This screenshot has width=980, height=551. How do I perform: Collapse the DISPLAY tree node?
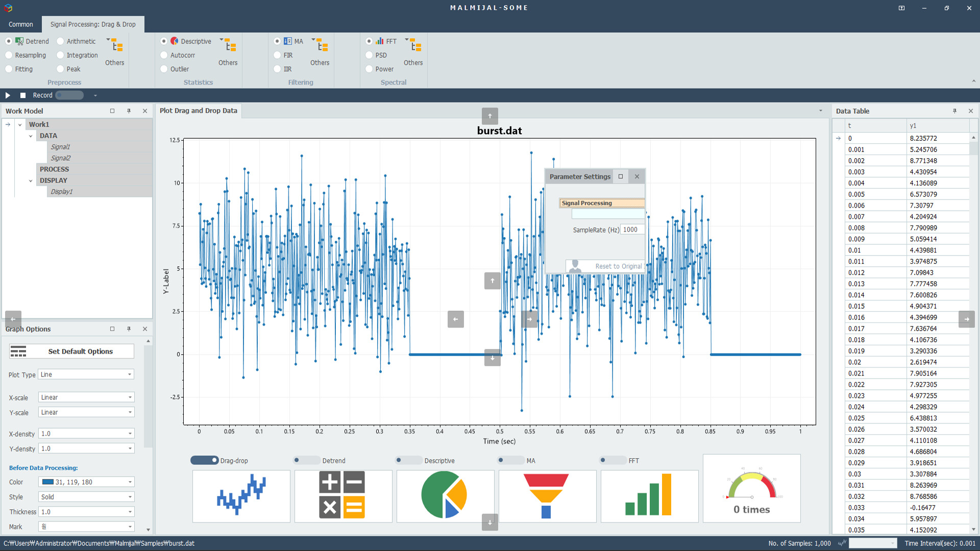point(31,180)
